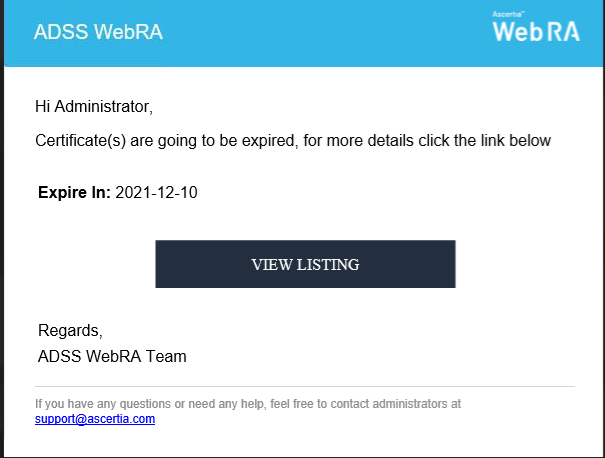The image size is (605, 458).
Task: Click the word "WebRA" in the signature
Action: [117, 356]
